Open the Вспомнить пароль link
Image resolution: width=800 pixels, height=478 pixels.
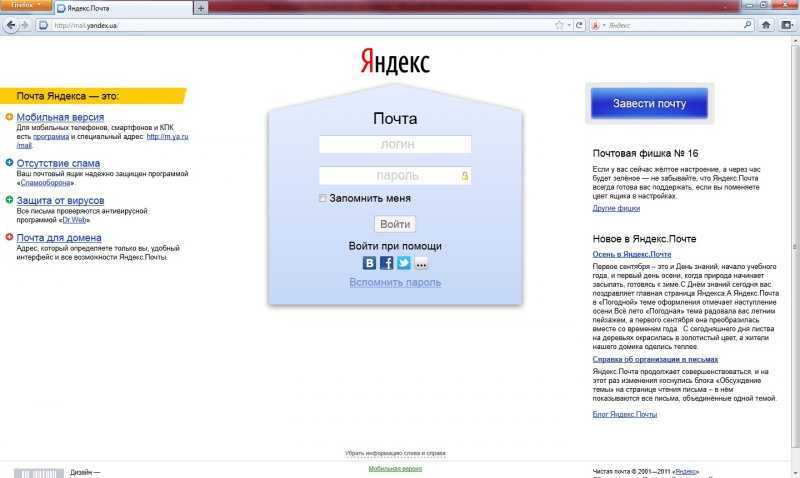click(x=395, y=282)
